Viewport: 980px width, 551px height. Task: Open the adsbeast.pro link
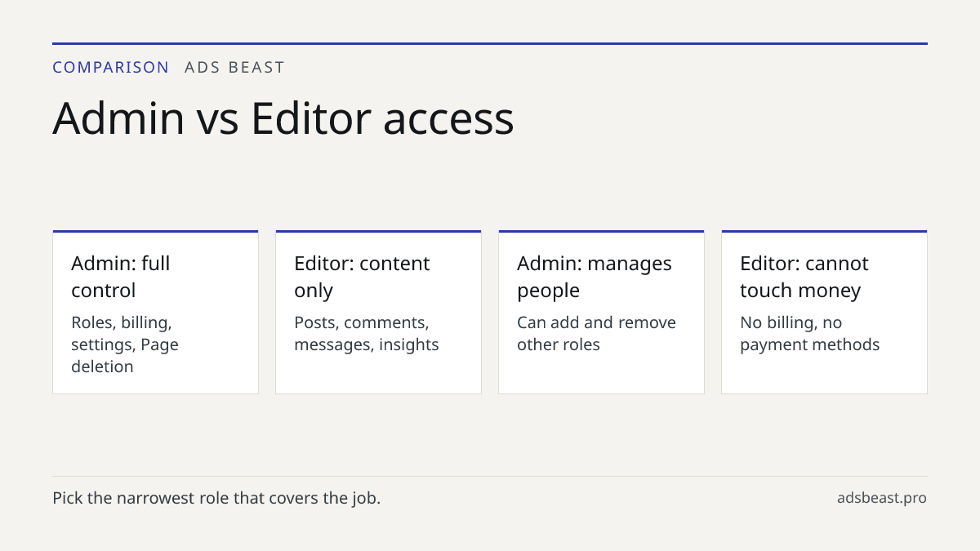pyautogui.click(x=882, y=498)
